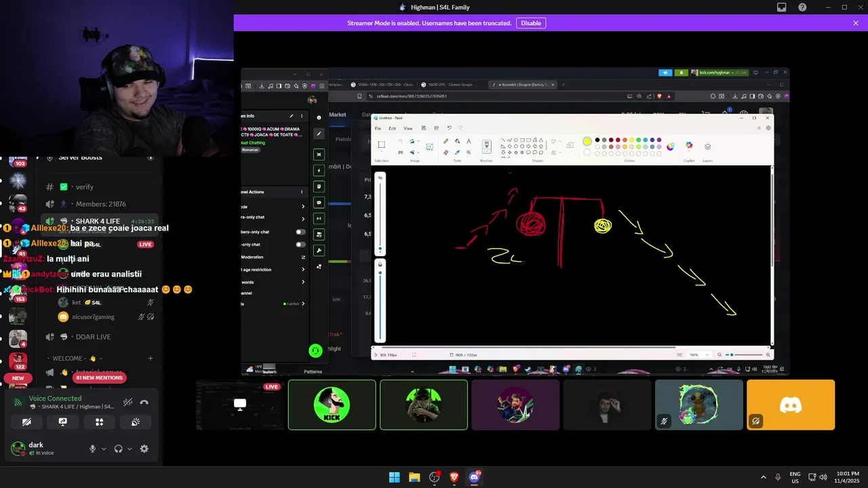
Task: Select the Color picker tool in Paint
Action: (457, 152)
